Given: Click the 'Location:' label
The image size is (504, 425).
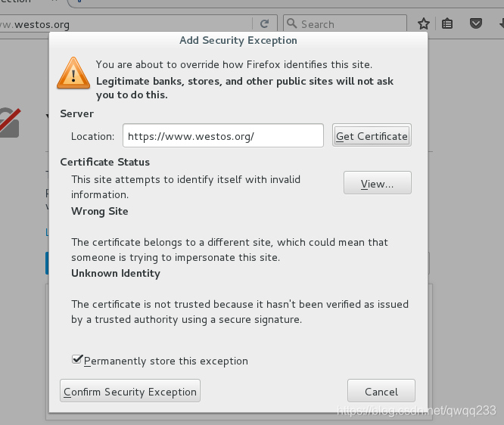Looking at the screenshot, I should click(x=92, y=136).
